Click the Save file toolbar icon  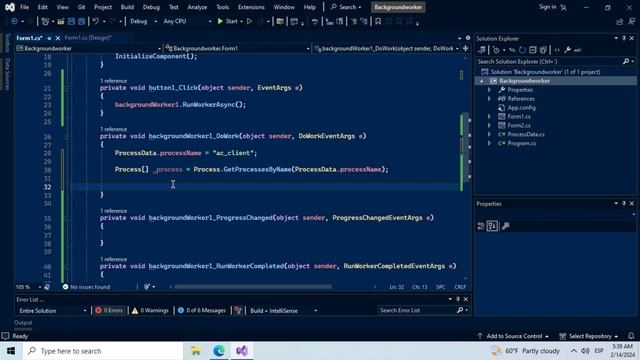click(71, 21)
